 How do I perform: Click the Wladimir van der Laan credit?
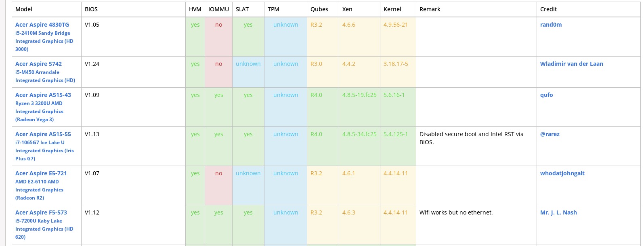click(x=571, y=64)
